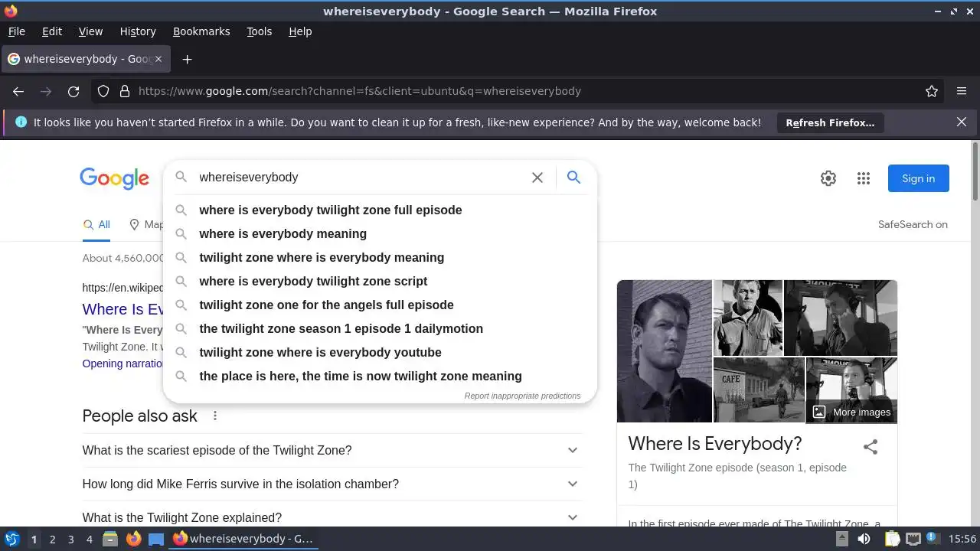This screenshot has height=551, width=980.
Task: Open the Bookmarks menu
Action: point(201,31)
